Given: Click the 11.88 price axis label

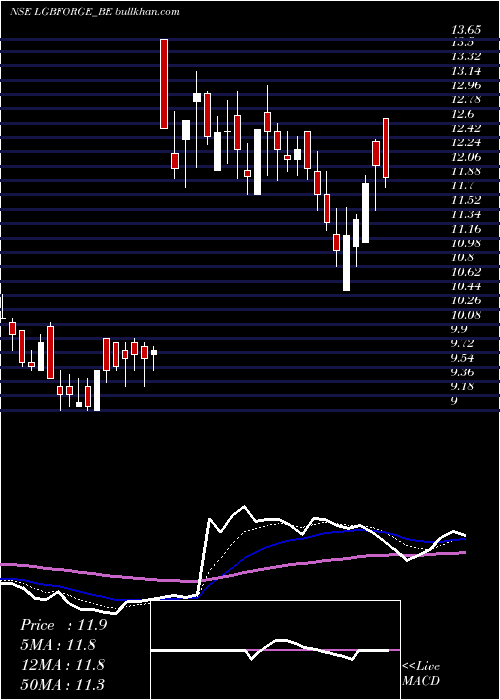Looking at the screenshot, I should point(466,171).
